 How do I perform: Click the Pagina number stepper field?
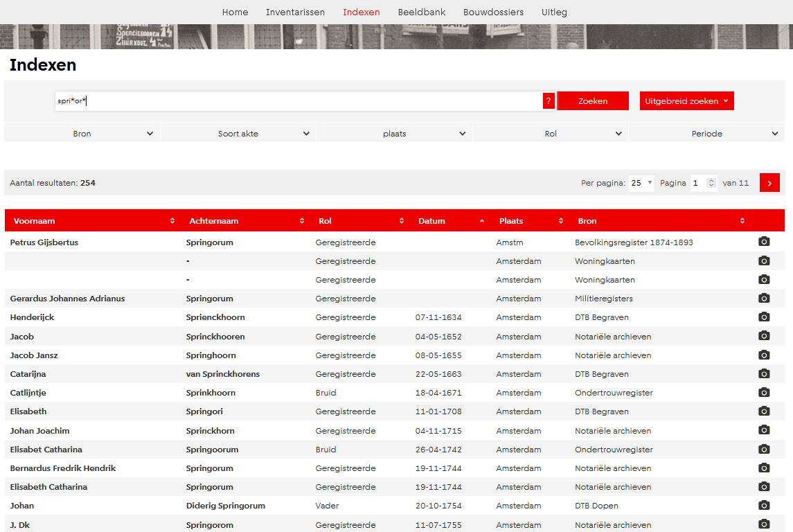702,183
